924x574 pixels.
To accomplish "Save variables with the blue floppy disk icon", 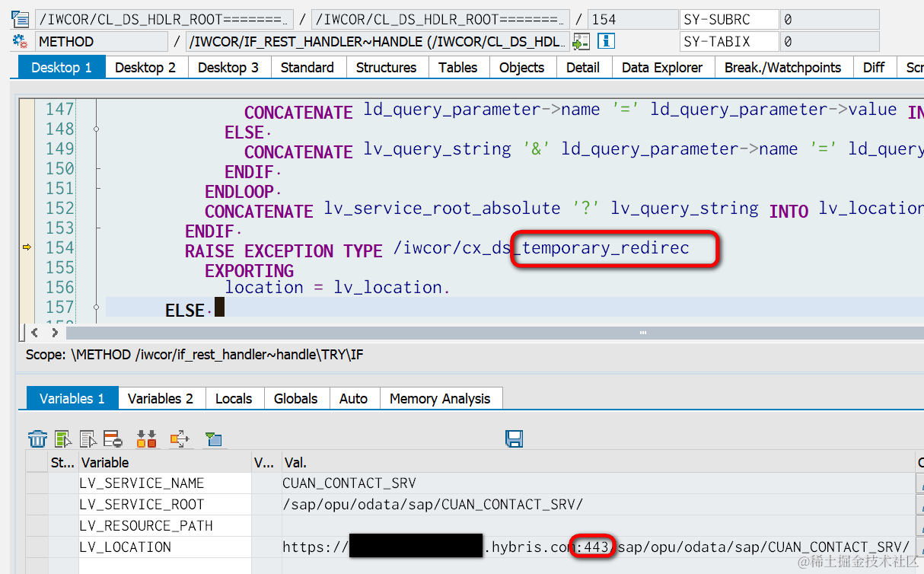I will coord(514,438).
